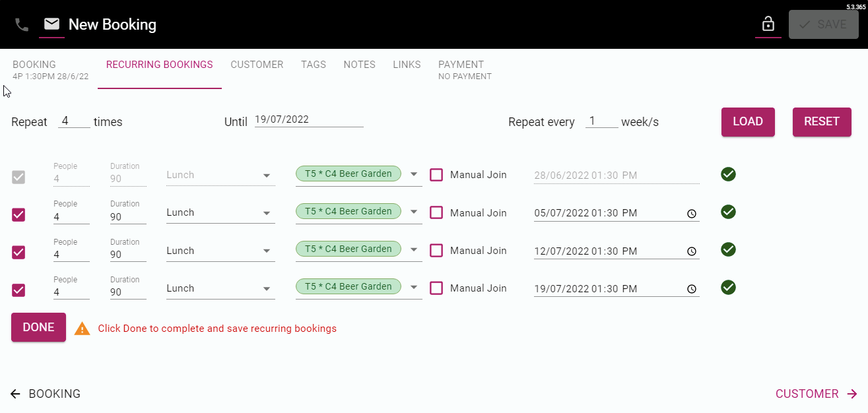Screen dimensions: 868x413
Task: Click the warning triangle beside the Done button
Action: [x=82, y=327]
